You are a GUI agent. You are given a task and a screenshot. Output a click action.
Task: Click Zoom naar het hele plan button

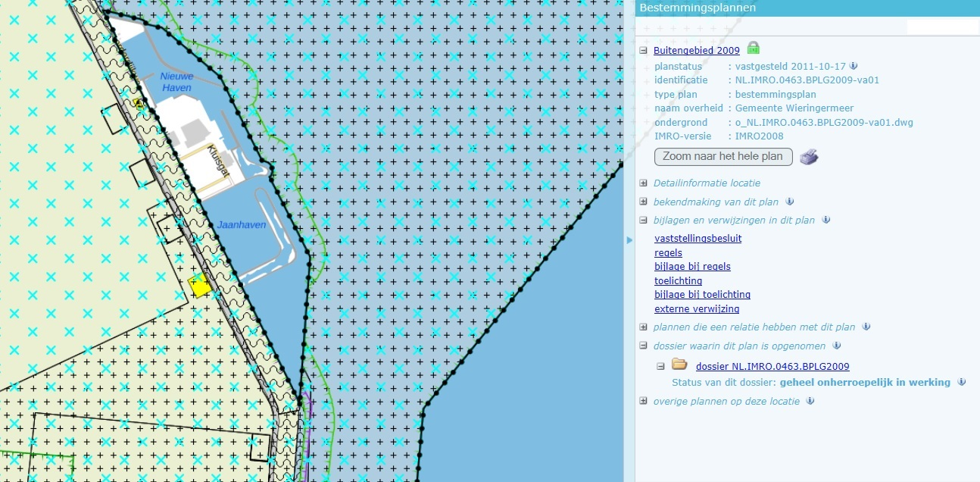(x=723, y=157)
